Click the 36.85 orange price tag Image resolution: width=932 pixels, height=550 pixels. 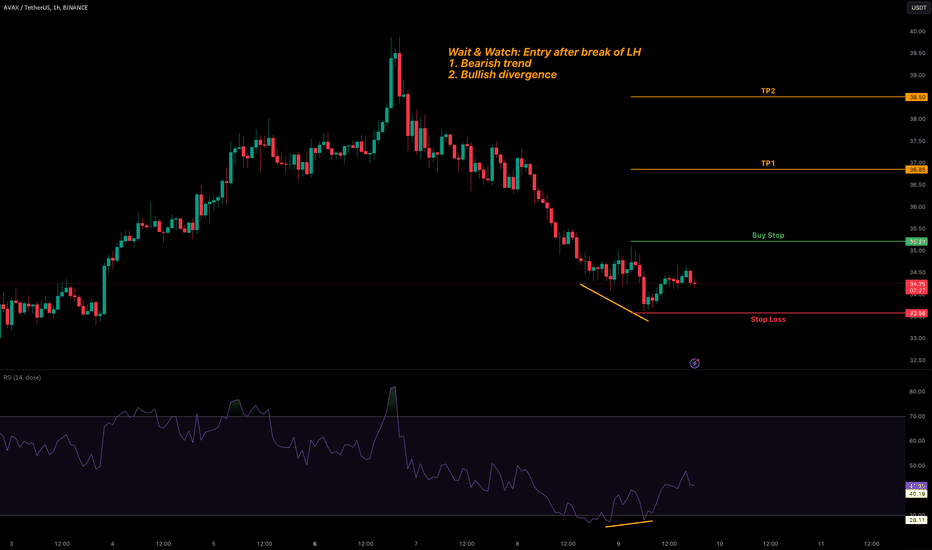point(917,169)
